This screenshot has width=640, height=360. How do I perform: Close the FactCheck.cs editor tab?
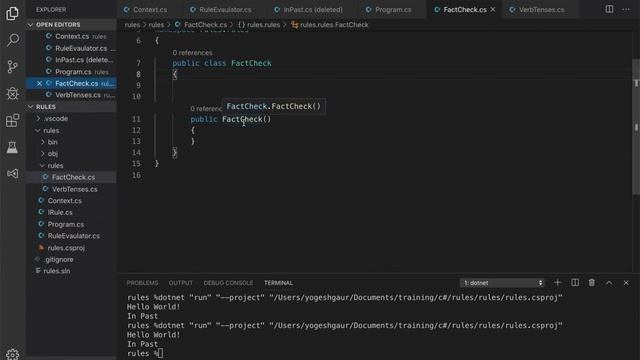[x=493, y=9]
